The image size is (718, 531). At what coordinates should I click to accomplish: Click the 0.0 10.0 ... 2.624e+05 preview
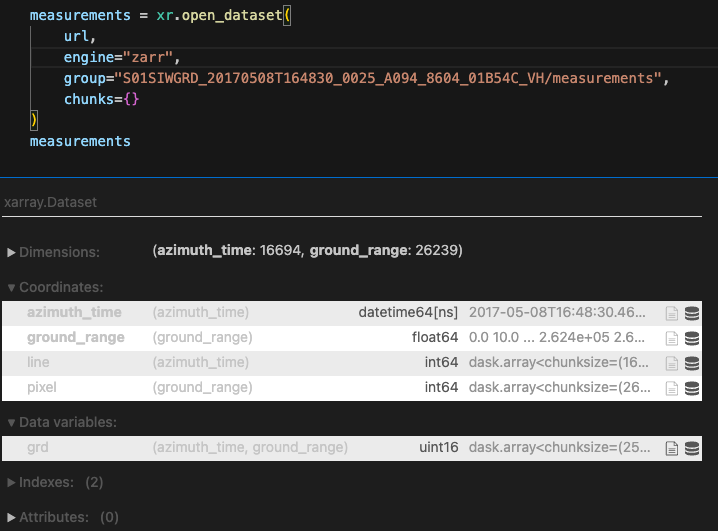point(556,337)
